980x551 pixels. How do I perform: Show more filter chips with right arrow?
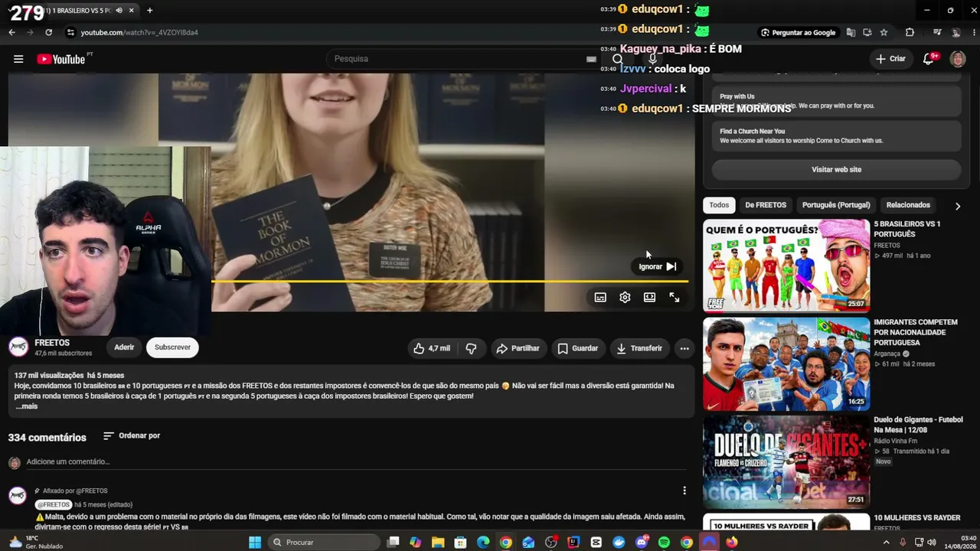point(957,206)
